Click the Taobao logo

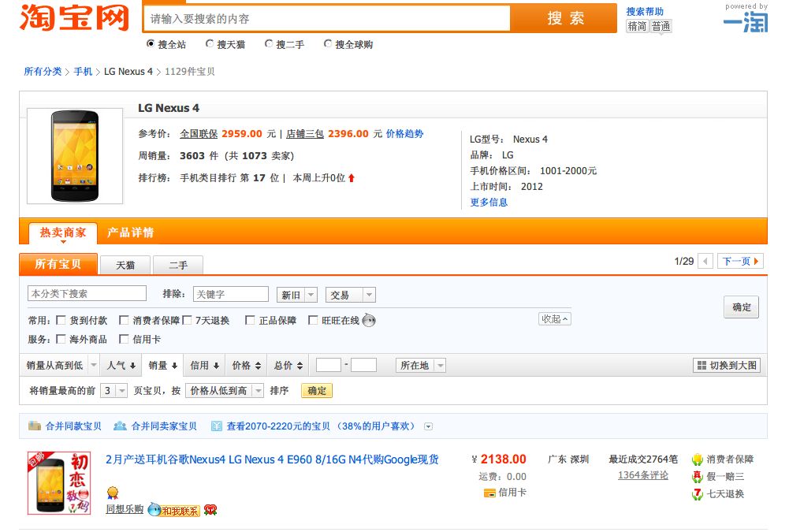74,18
